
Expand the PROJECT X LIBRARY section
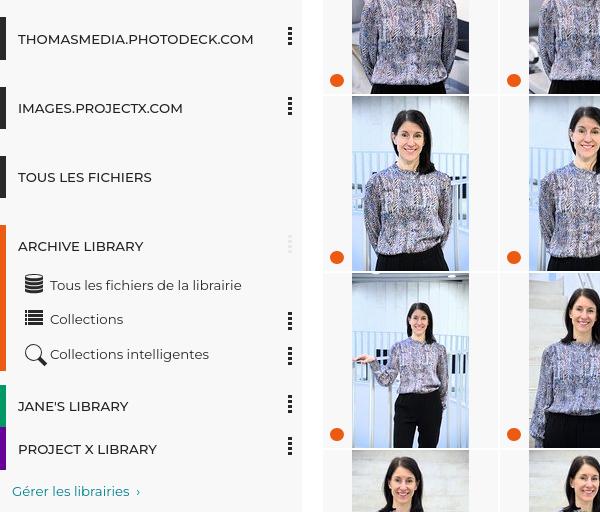click(87, 449)
